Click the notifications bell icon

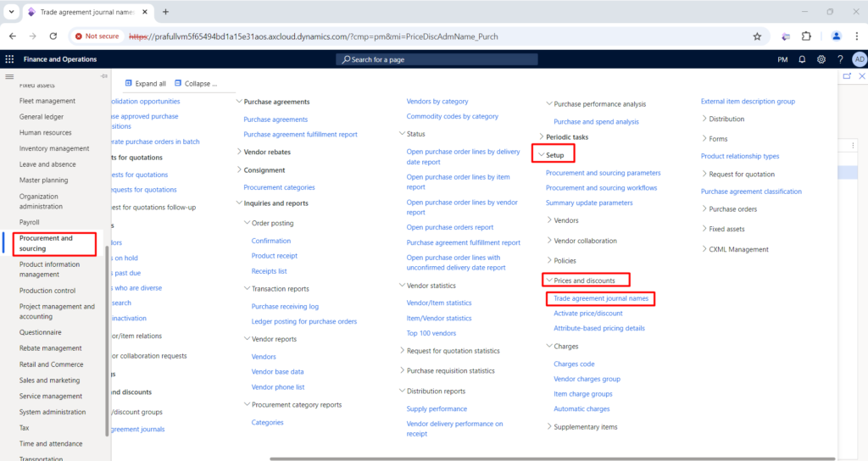[x=802, y=59]
